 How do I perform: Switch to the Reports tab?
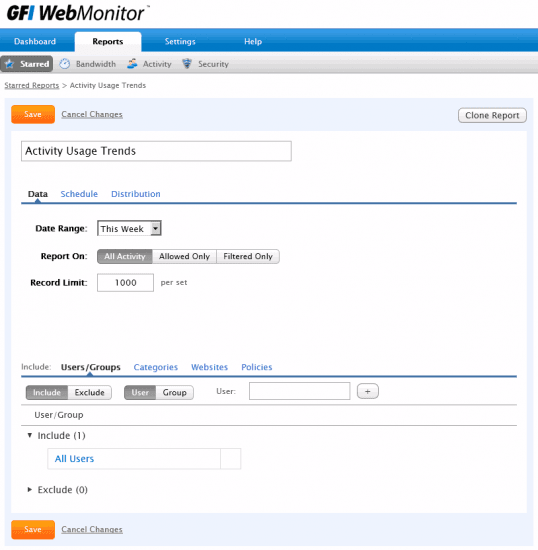click(108, 41)
